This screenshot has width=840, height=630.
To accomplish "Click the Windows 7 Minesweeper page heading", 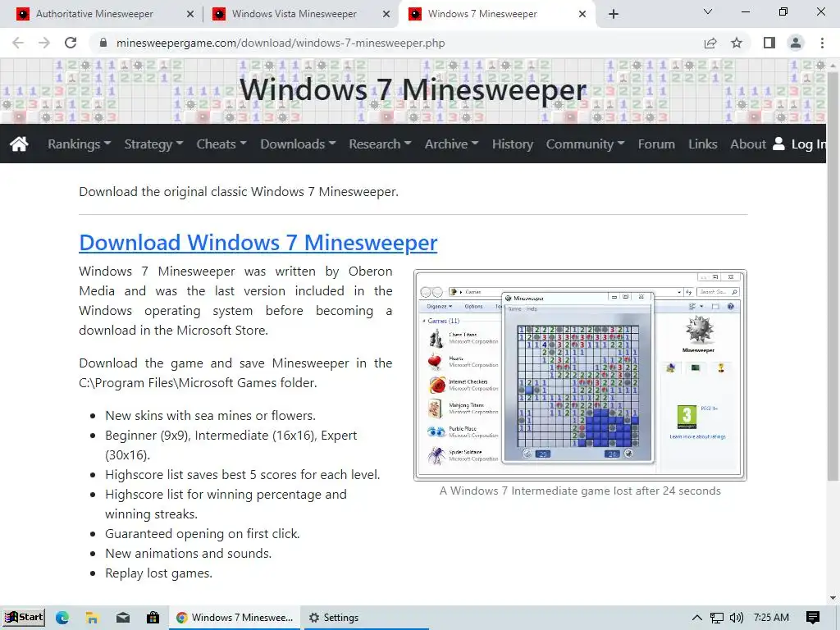I will tap(413, 89).
